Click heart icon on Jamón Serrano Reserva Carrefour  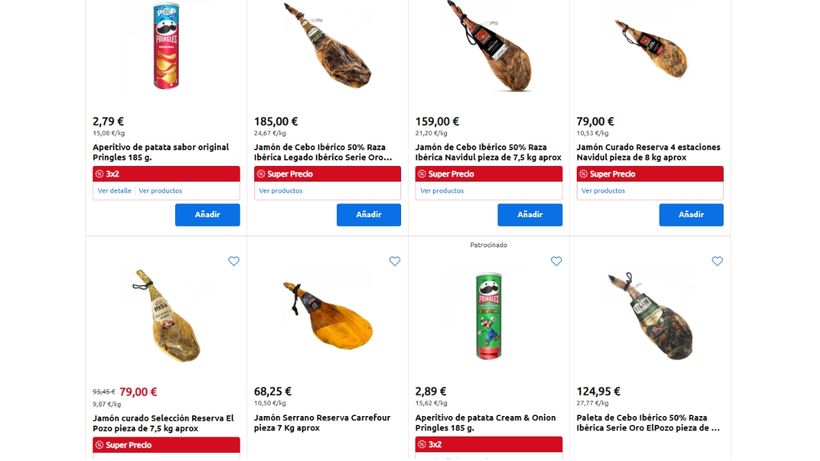coord(395,261)
